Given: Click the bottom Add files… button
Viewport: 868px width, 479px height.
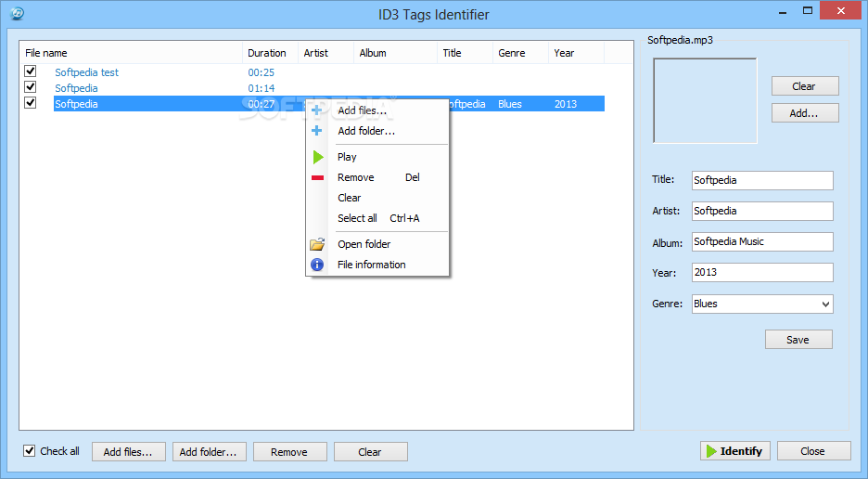Looking at the screenshot, I should tap(128, 451).
